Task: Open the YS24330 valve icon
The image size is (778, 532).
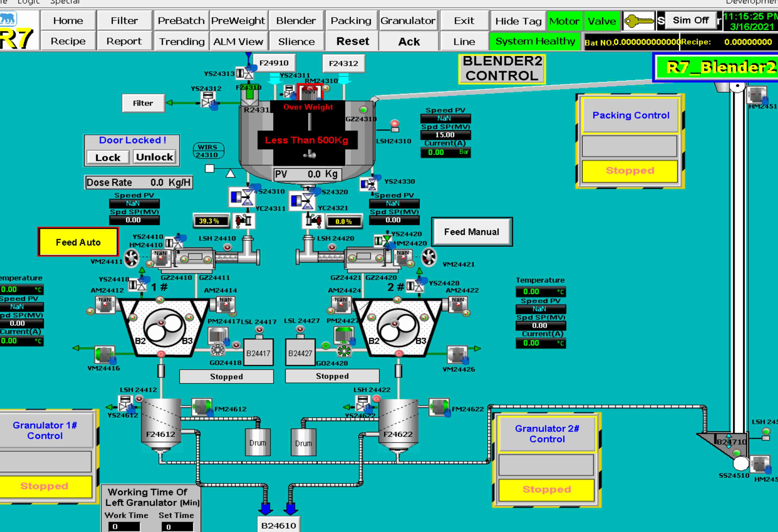Action: (x=368, y=184)
